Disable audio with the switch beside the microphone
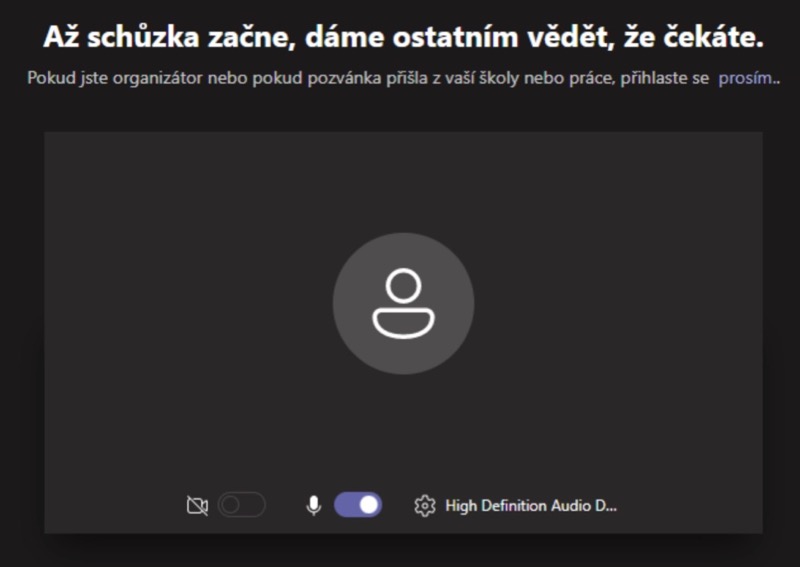800x567 pixels. 358,505
